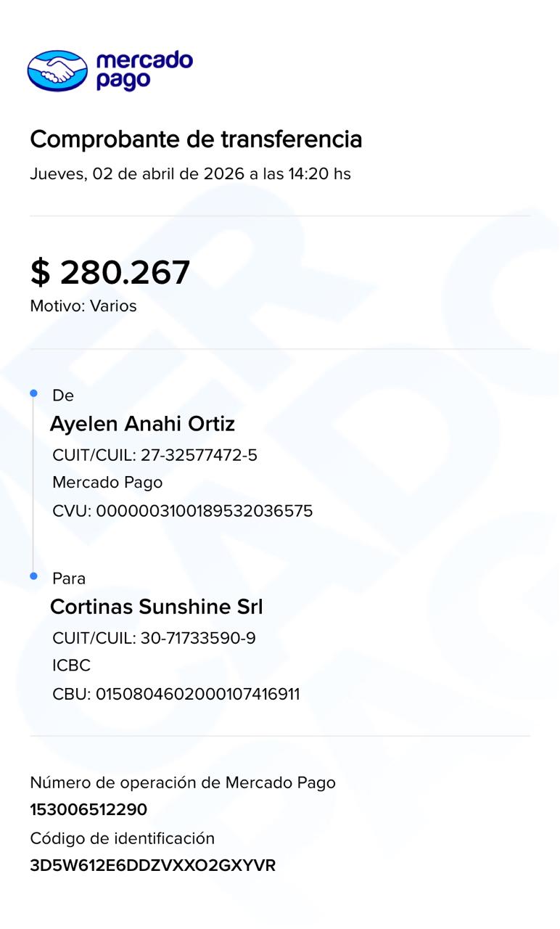Screen dimensions: 560x929
Task: Click the transfer date and time line
Action: tap(190, 174)
